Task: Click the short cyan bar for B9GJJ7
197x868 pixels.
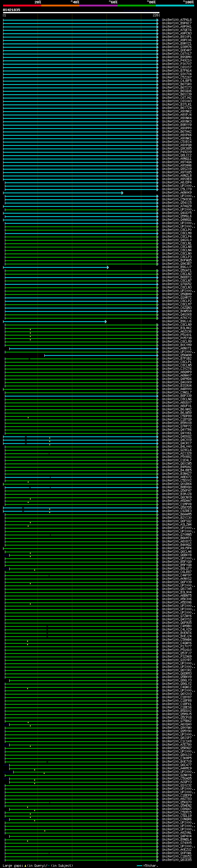Action: pos(56,267)
